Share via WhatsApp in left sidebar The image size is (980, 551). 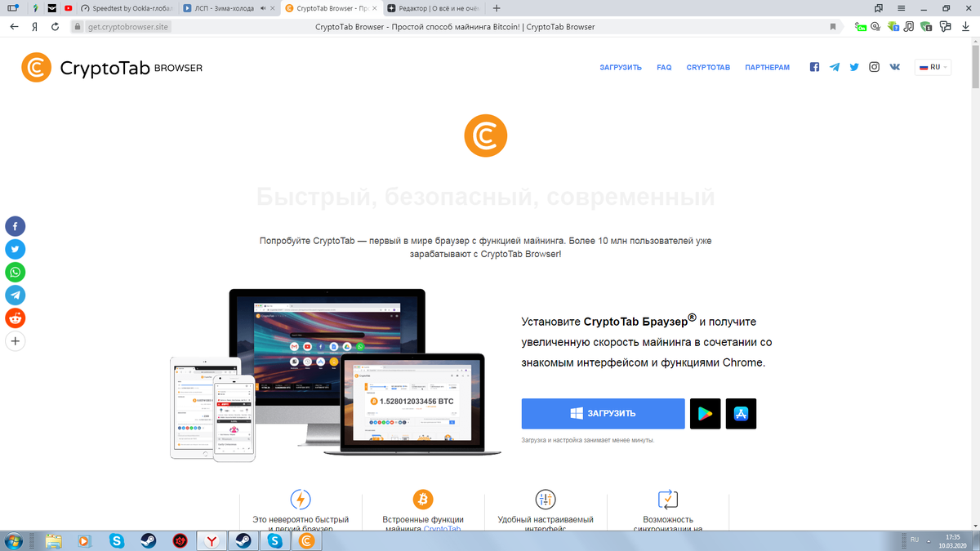16,272
